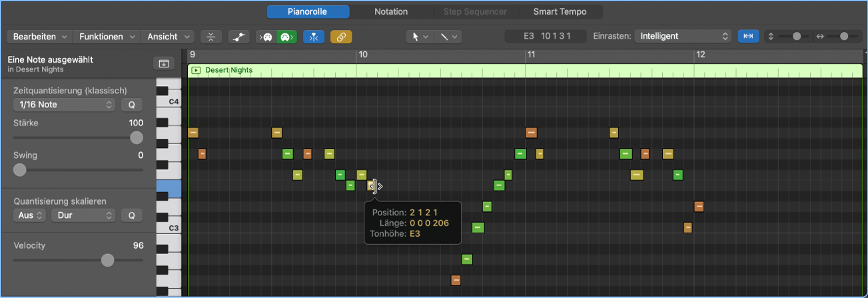Click the Velocity slider handle
Viewport: 868px width, 298px height.
click(x=107, y=260)
